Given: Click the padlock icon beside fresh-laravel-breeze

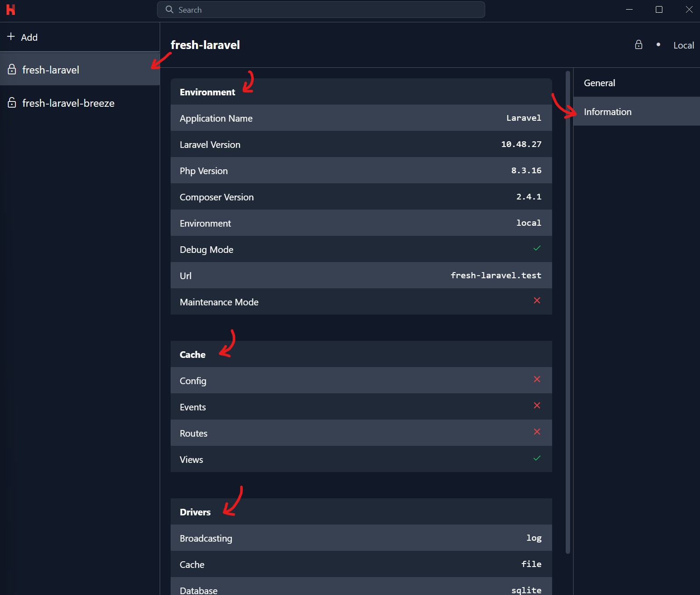Looking at the screenshot, I should point(12,103).
